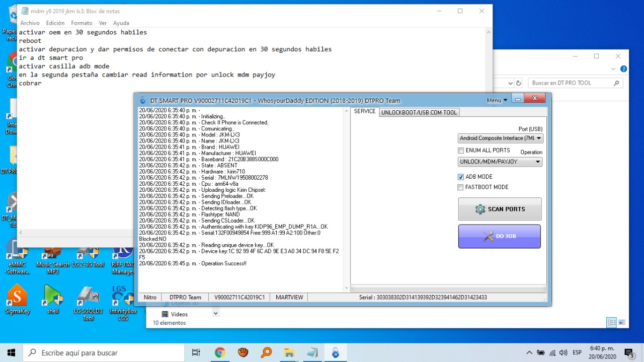Image resolution: width=644 pixels, height=362 pixels.
Task: Uncheck the ADB MODE checkbox
Action: (x=460, y=177)
